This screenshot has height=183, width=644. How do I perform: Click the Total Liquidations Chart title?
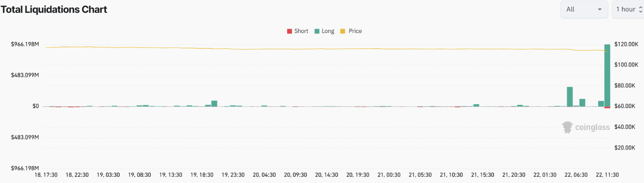click(x=54, y=9)
